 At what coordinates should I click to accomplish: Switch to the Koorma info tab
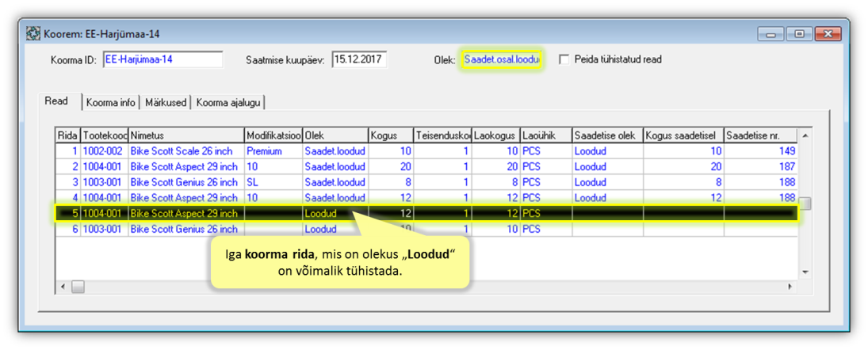click(x=110, y=102)
